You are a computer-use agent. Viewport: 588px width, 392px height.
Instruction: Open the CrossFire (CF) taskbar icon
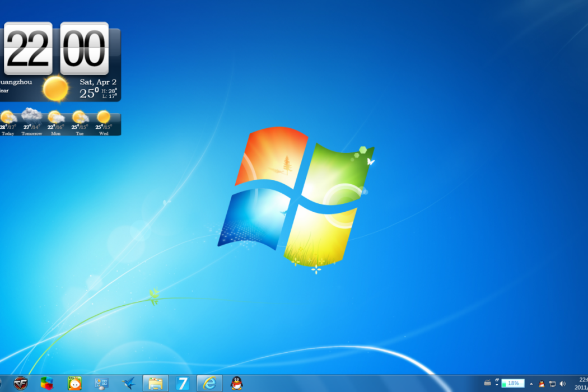click(21, 384)
